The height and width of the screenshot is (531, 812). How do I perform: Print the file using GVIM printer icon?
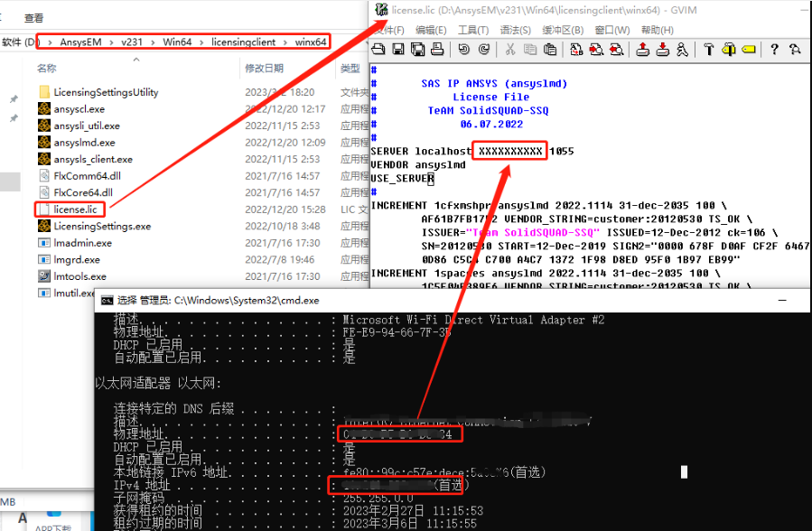coord(437,49)
